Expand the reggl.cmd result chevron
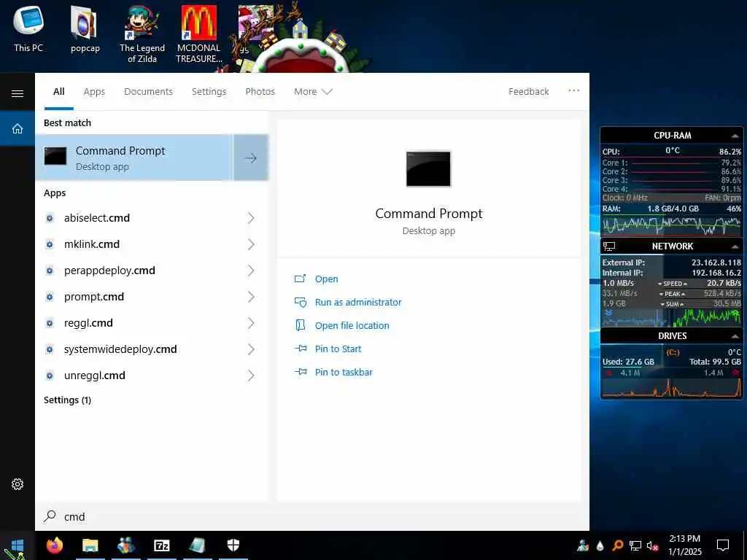The image size is (747, 560). click(x=251, y=323)
